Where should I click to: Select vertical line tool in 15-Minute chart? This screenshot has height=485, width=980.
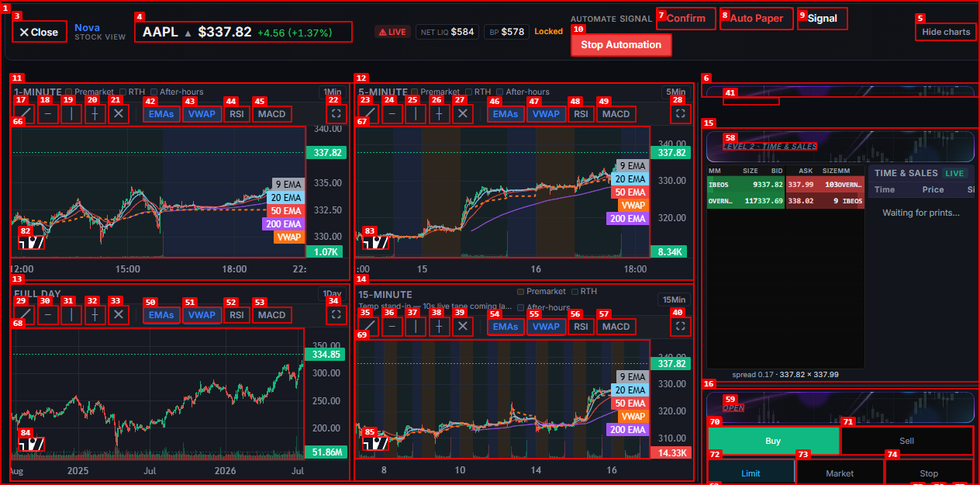415,326
